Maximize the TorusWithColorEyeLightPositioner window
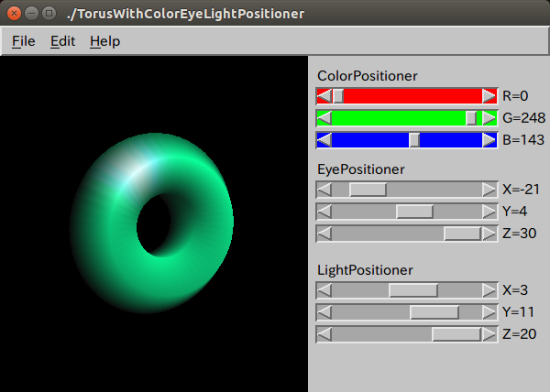Screen dimensions: 550x392 49,14
